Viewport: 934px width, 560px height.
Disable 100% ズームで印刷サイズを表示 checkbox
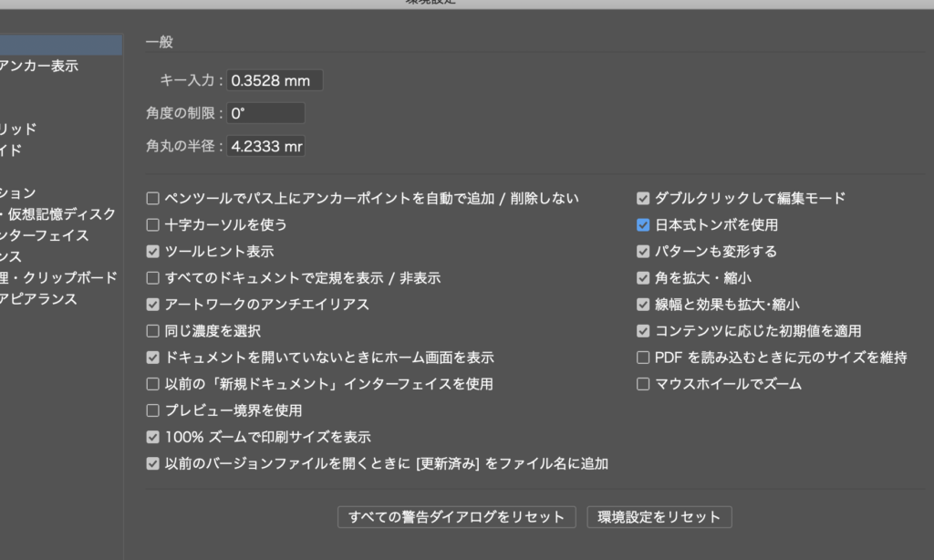click(x=153, y=437)
